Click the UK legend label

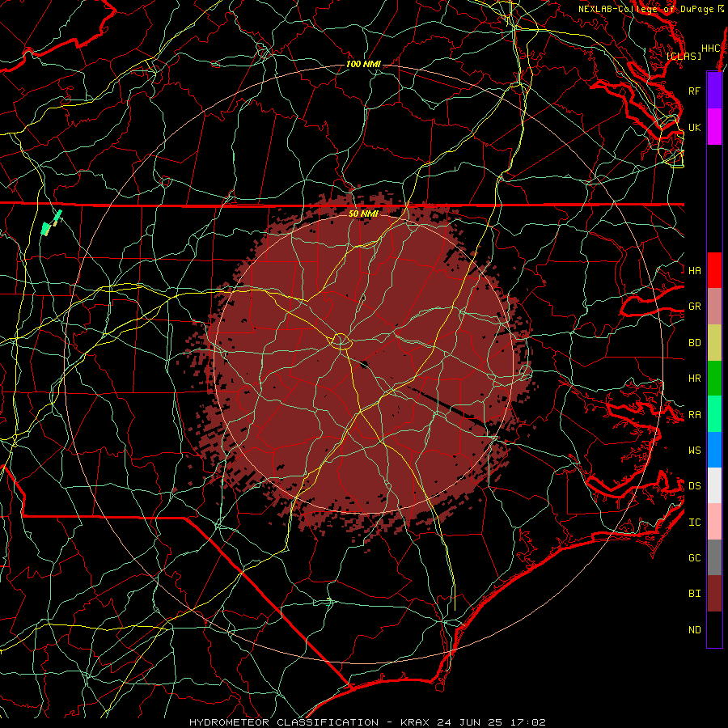tap(694, 127)
